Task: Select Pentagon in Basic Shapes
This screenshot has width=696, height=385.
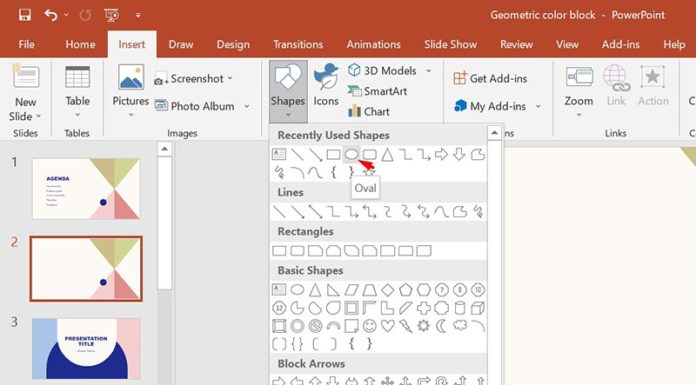Action: 405,290
